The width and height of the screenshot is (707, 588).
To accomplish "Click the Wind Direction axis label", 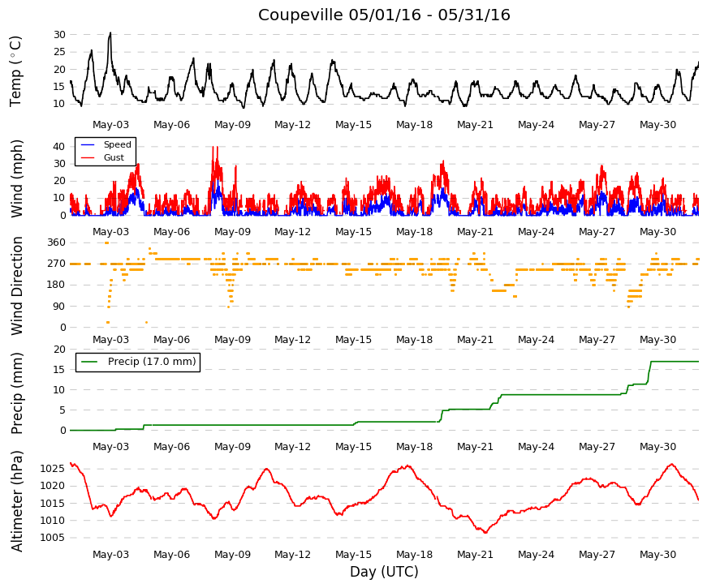I will (x=16, y=285).
